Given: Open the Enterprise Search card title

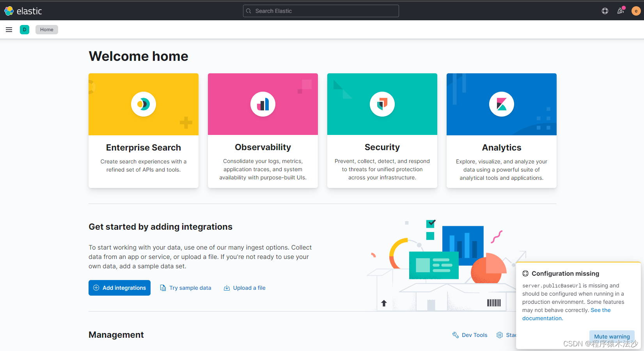Looking at the screenshot, I should pyautogui.click(x=144, y=147).
